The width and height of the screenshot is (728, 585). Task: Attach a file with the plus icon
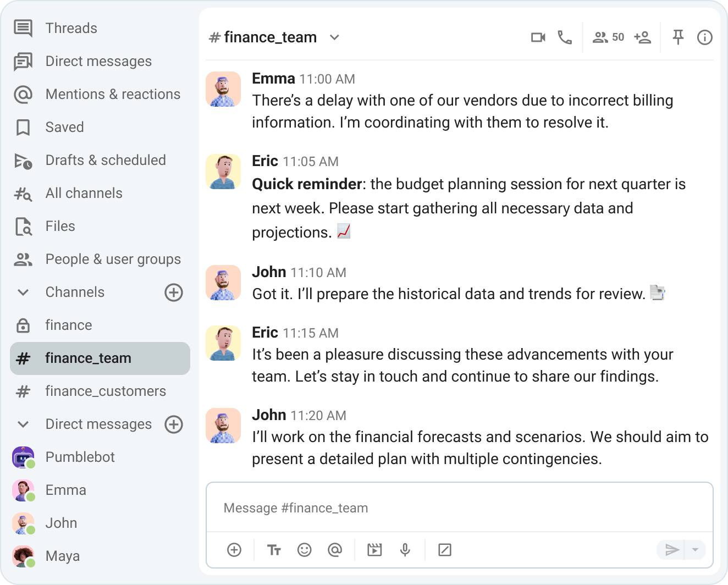(x=234, y=549)
